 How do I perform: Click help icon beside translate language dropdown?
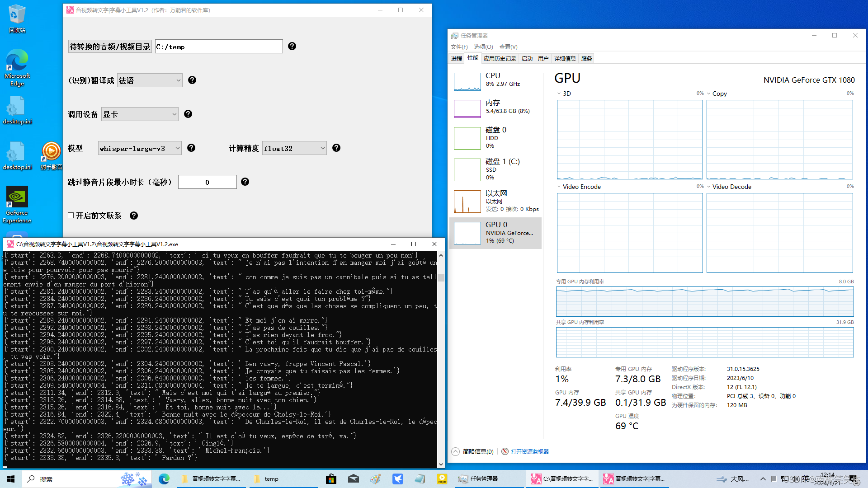pos(192,80)
